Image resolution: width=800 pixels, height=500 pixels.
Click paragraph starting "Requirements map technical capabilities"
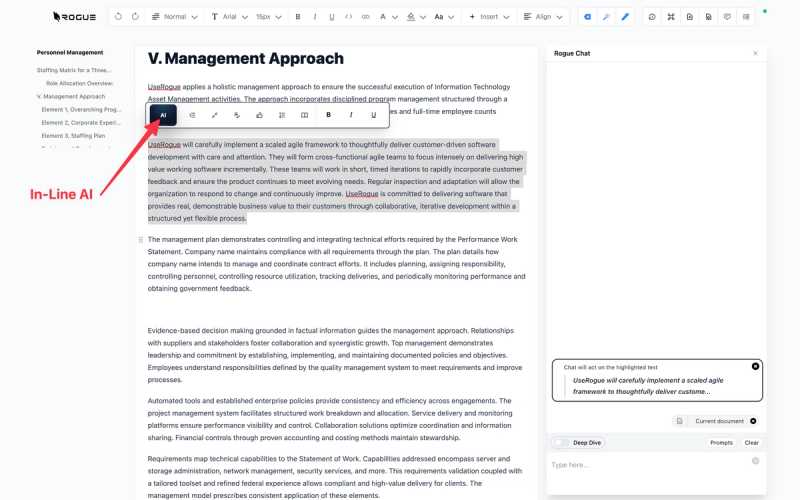tap(335, 478)
